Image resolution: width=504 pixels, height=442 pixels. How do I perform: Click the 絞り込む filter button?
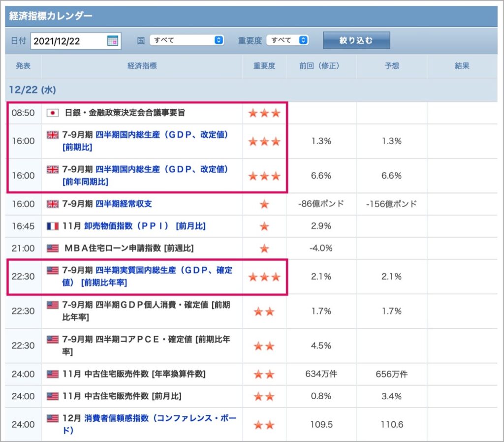356,40
